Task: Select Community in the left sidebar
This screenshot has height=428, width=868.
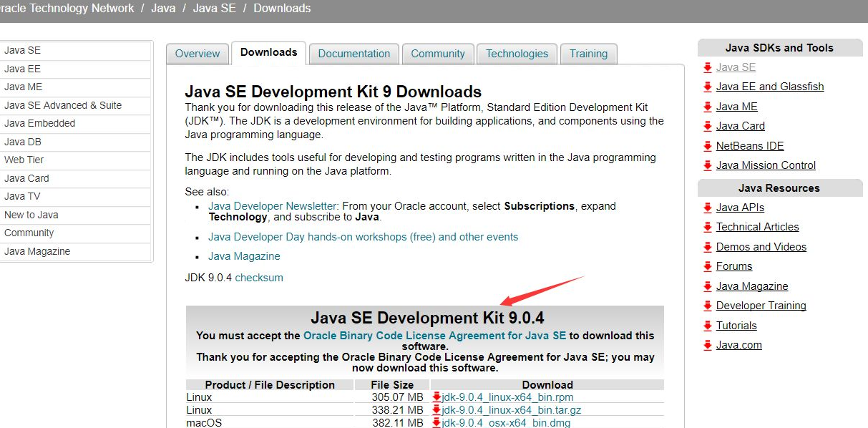Action: 75,233
